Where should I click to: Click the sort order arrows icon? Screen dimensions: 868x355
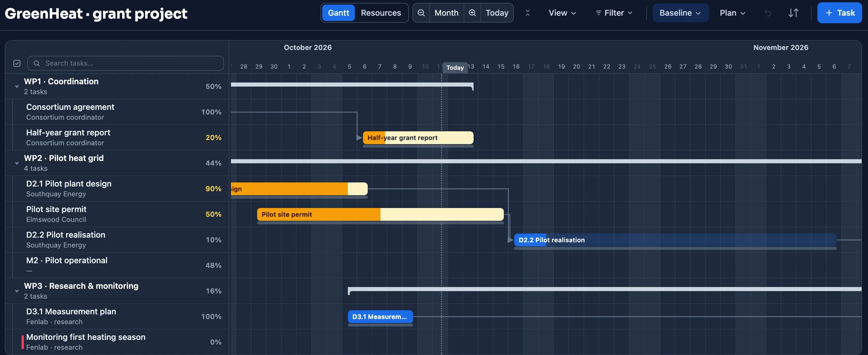pos(794,13)
